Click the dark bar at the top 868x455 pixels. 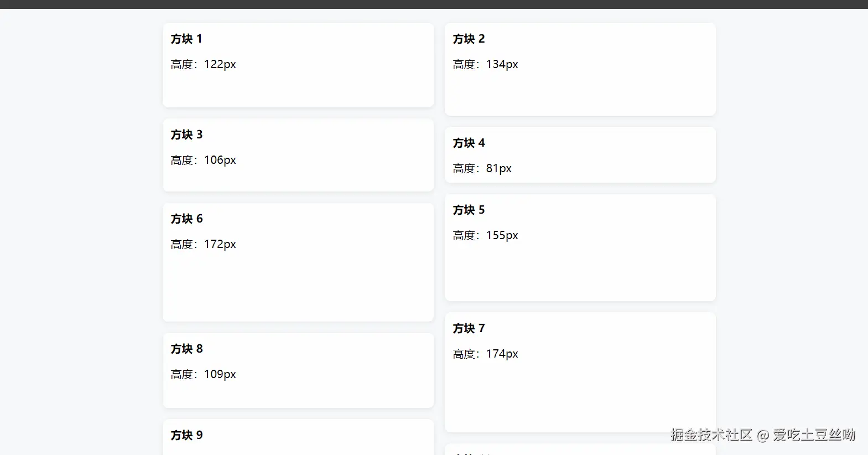pos(434,4)
